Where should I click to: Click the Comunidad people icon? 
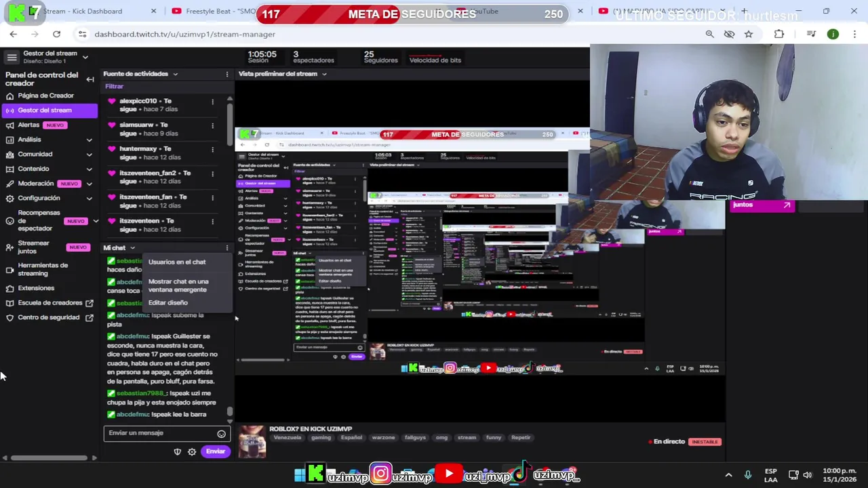[x=9, y=155]
